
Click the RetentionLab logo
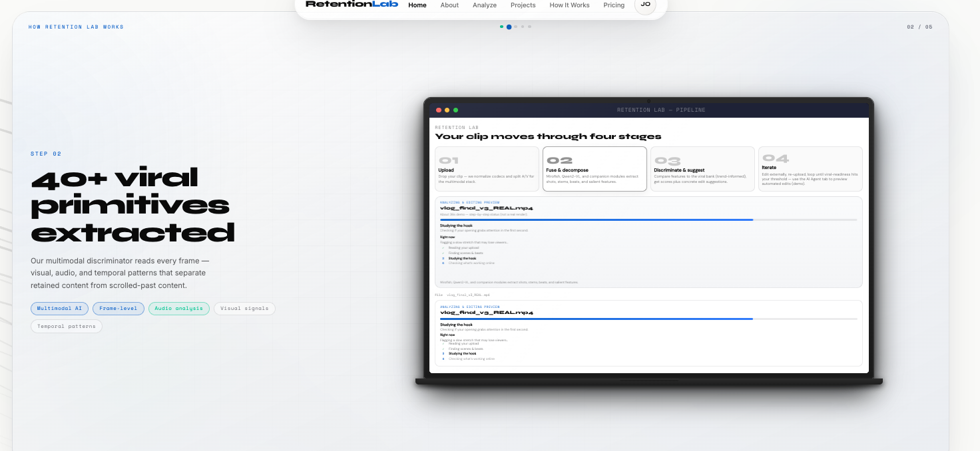coord(352,4)
